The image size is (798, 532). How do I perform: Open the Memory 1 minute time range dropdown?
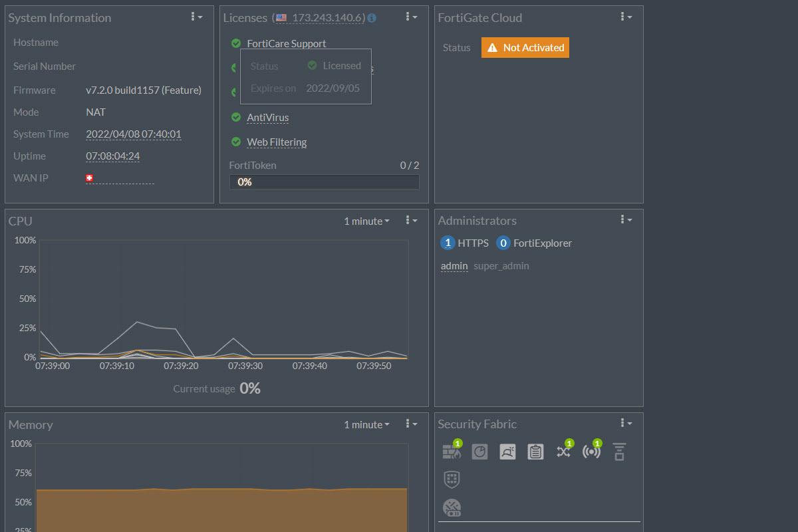366,424
